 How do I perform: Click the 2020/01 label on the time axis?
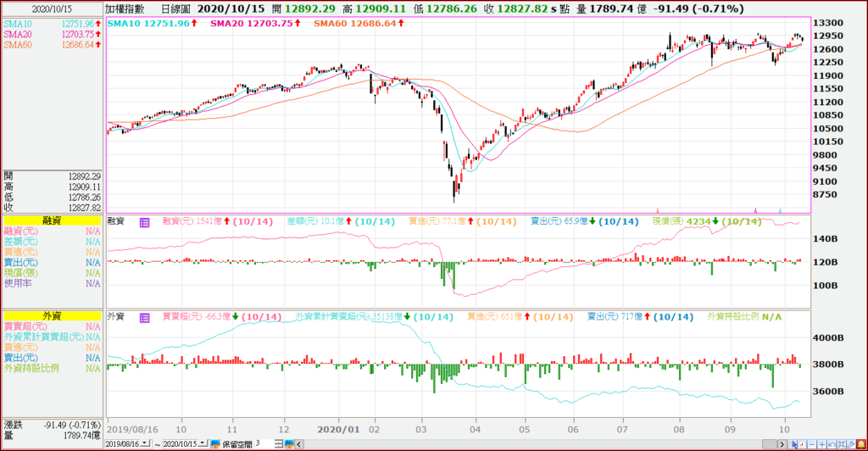tap(339, 430)
